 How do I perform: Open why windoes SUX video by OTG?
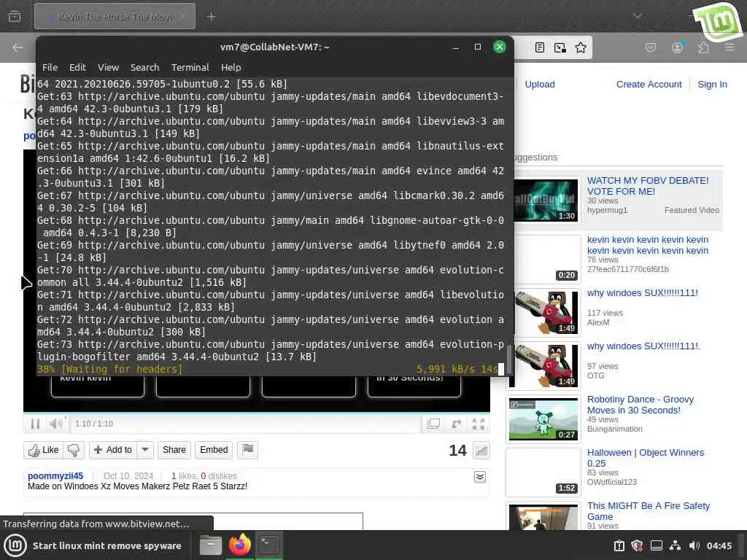643,346
